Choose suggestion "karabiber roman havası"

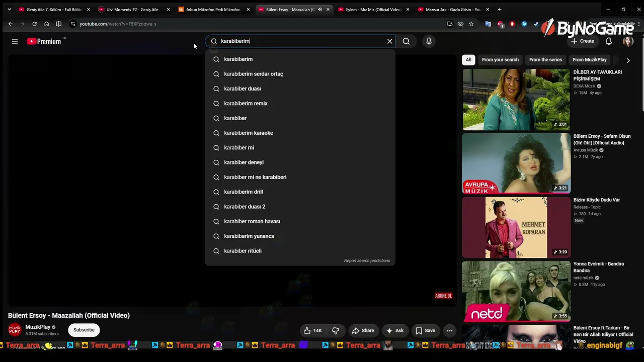[x=300, y=221]
